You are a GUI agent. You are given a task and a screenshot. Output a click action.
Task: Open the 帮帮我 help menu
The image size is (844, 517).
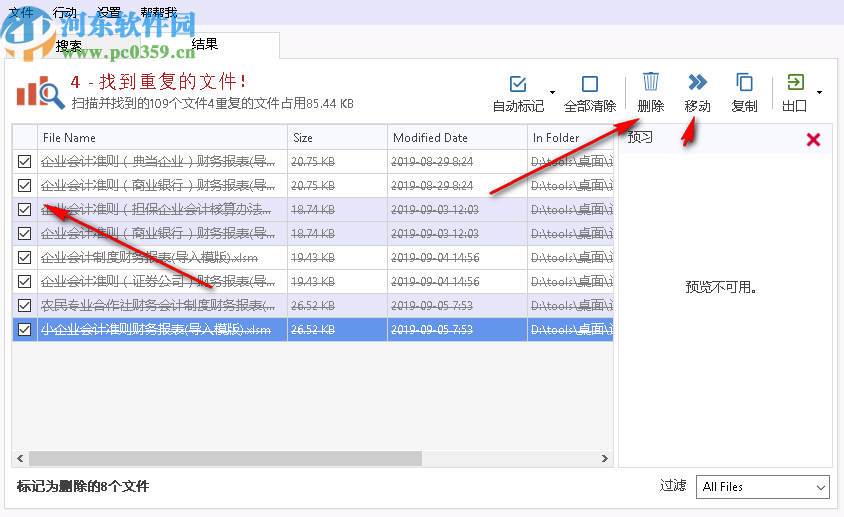159,12
